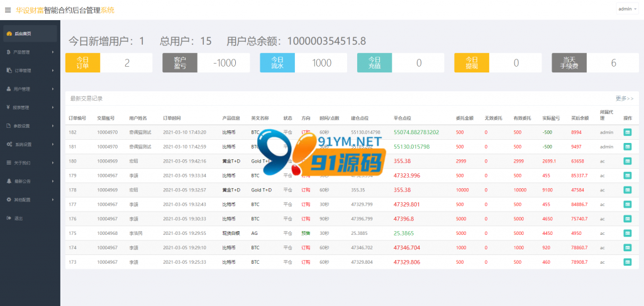
Task: Click closing price 55074.882783202
Action: [x=416, y=132]
